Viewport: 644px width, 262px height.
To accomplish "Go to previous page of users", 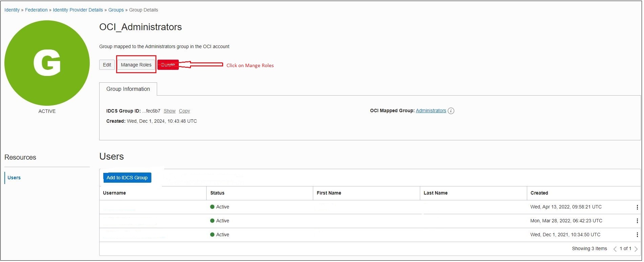I will coord(615,249).
